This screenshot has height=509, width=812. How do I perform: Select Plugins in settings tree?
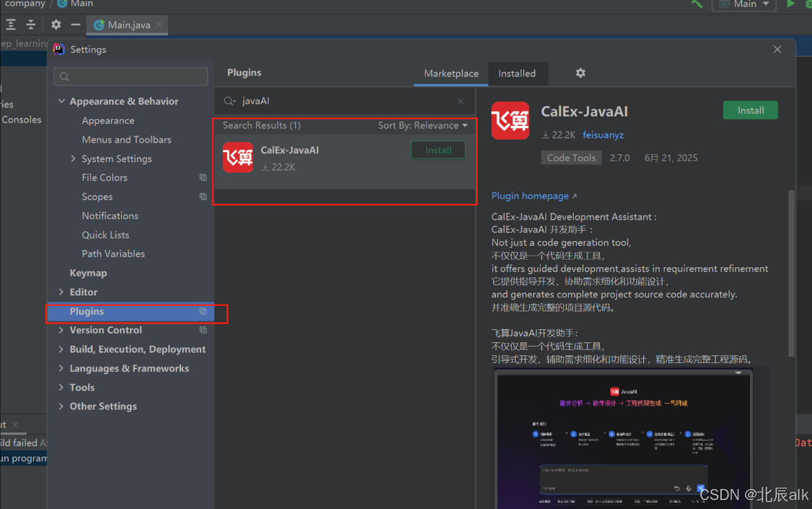(130, 311)
